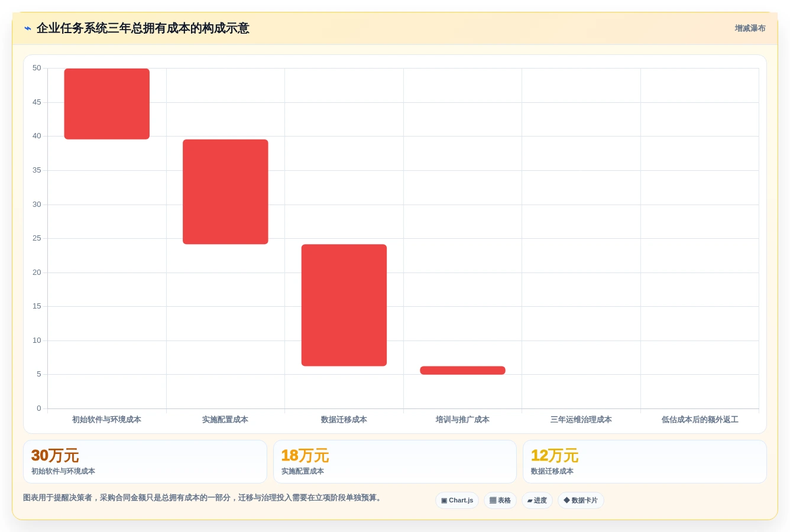790x532 pixels.
Task: Click the 30万元 data card
Action: [x=145, y=462]
